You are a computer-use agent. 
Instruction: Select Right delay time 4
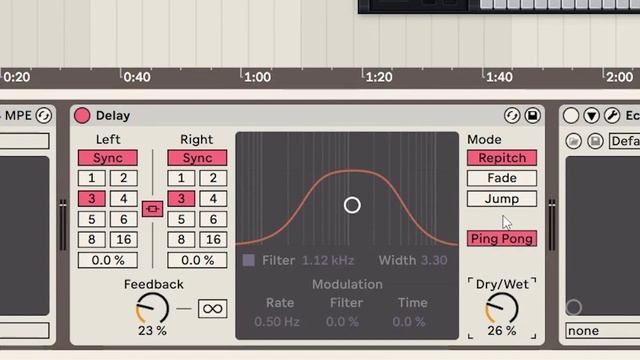tap(213, 199)
